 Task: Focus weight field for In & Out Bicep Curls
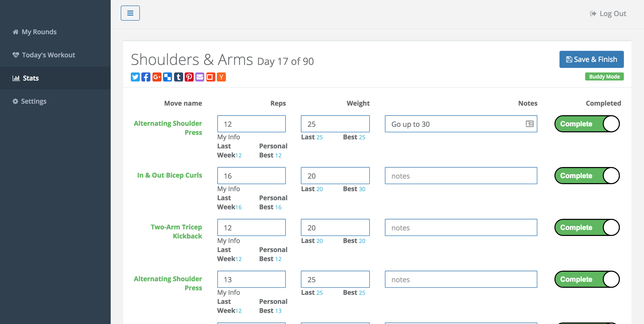click(x=335, y=176)
